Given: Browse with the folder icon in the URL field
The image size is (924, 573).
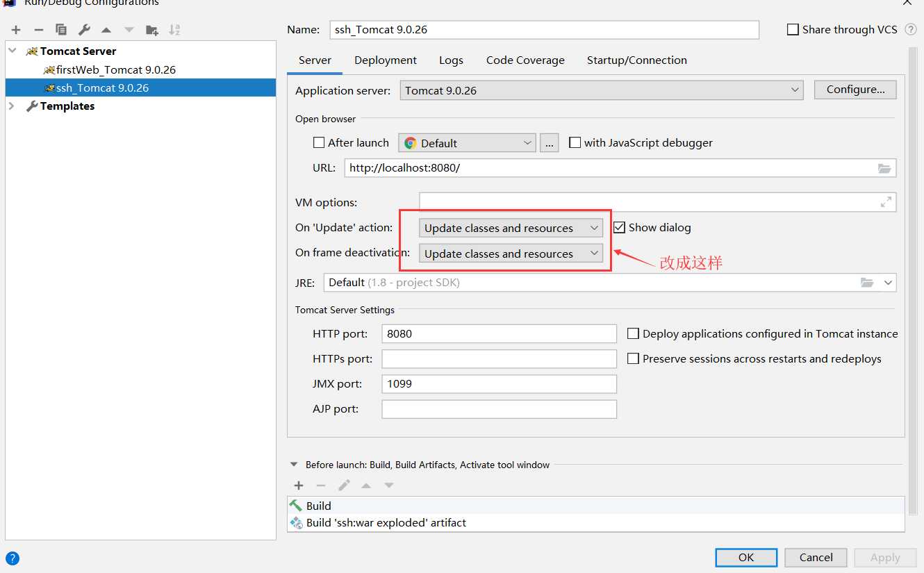Looking at the screenshot, I should click(884, 168).
